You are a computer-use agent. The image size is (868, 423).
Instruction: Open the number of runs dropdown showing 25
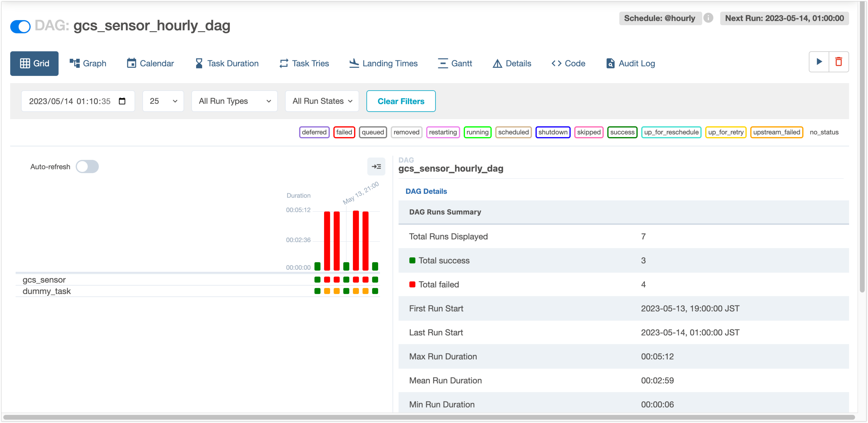163,101
